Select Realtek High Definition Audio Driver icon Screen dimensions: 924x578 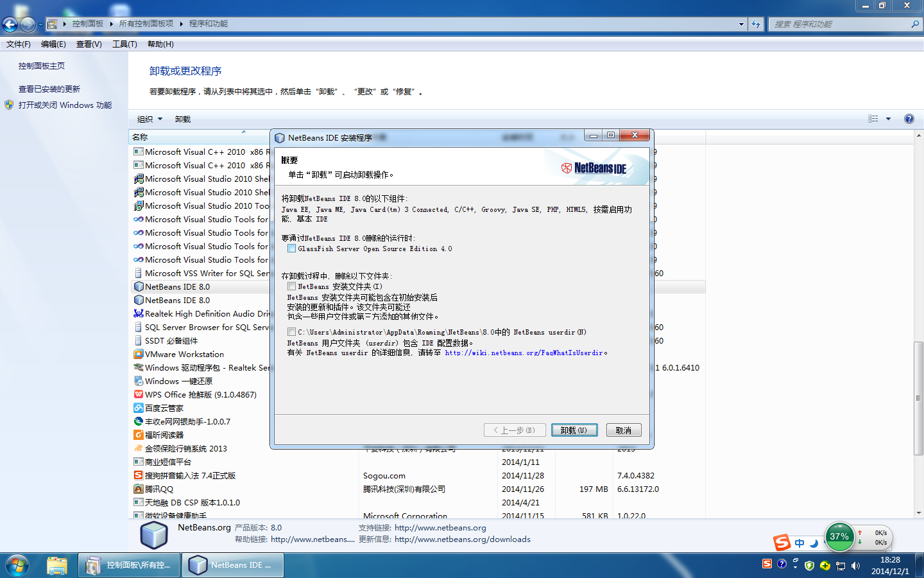tap(138, 314)
